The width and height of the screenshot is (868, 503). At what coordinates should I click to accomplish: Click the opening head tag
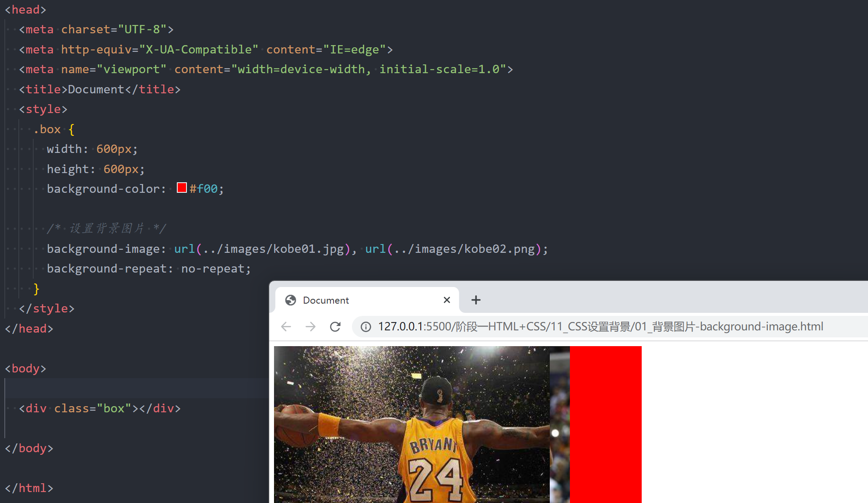pyautogui.click(x=25, y=10)
